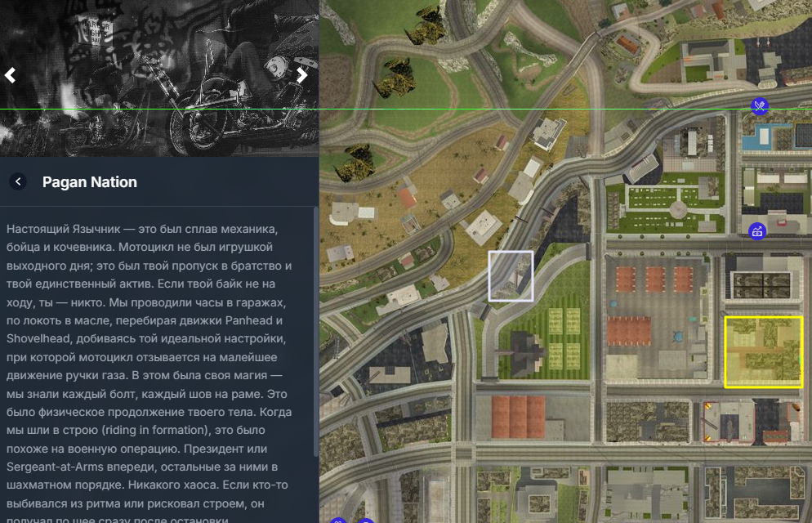This screenshot has height=523, width=812.
Task: Click the blue-roofed building near the restaurant marker
Action: (x=768, y=134)
